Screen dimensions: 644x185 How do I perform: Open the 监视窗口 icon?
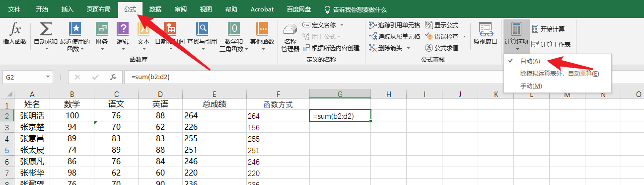(485, 28)
